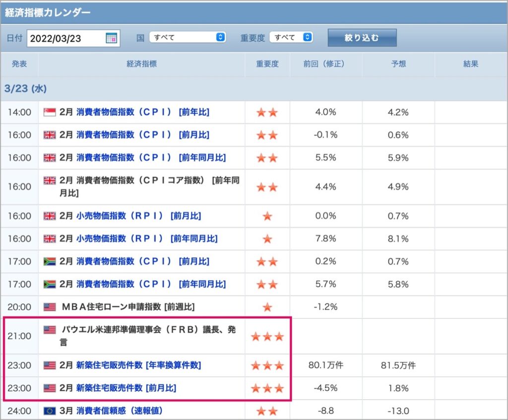
Task: Click US flag on パウエル議長 row
Action: (50, 330)
